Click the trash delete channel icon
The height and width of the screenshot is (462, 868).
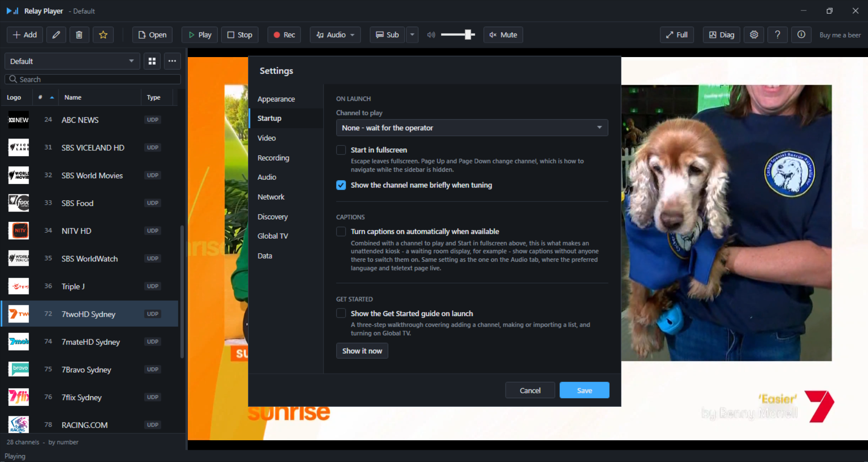coord(79,35)
